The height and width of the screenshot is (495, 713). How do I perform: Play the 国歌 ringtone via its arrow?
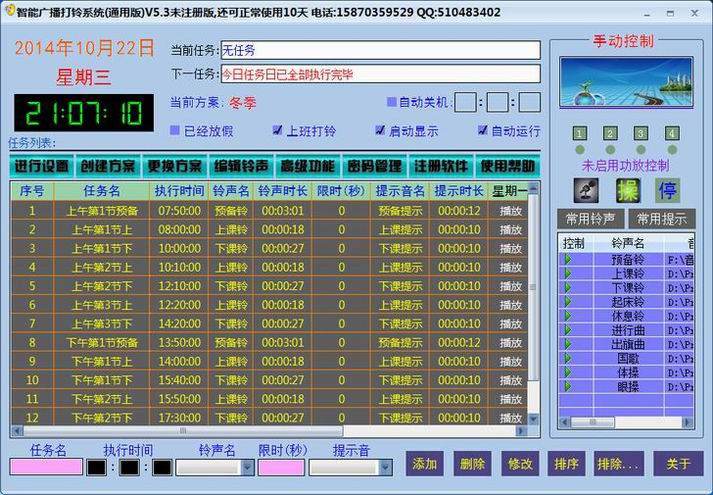(x=567, y=357)
